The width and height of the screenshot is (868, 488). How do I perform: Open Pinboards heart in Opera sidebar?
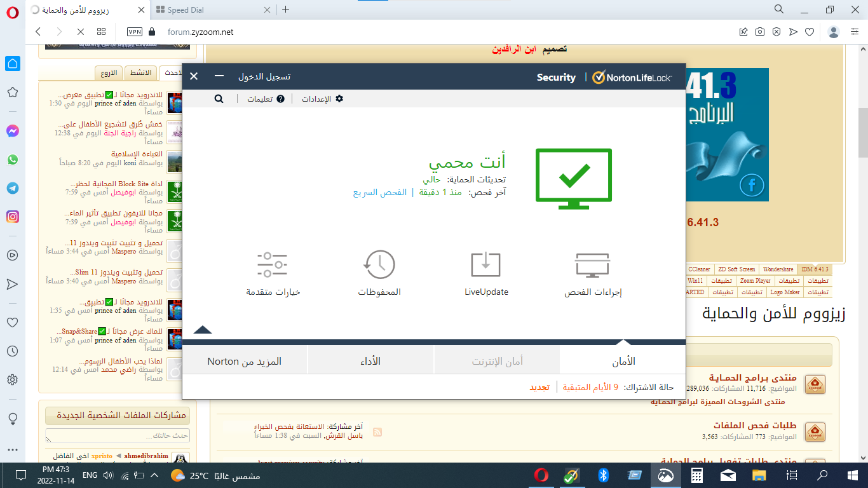(x=12, y=322)
